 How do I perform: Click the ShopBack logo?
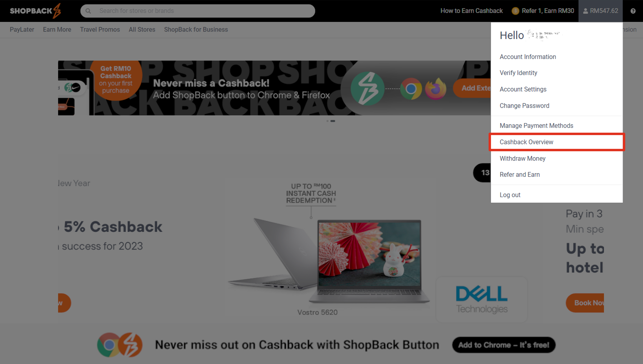tap(35, 11)
